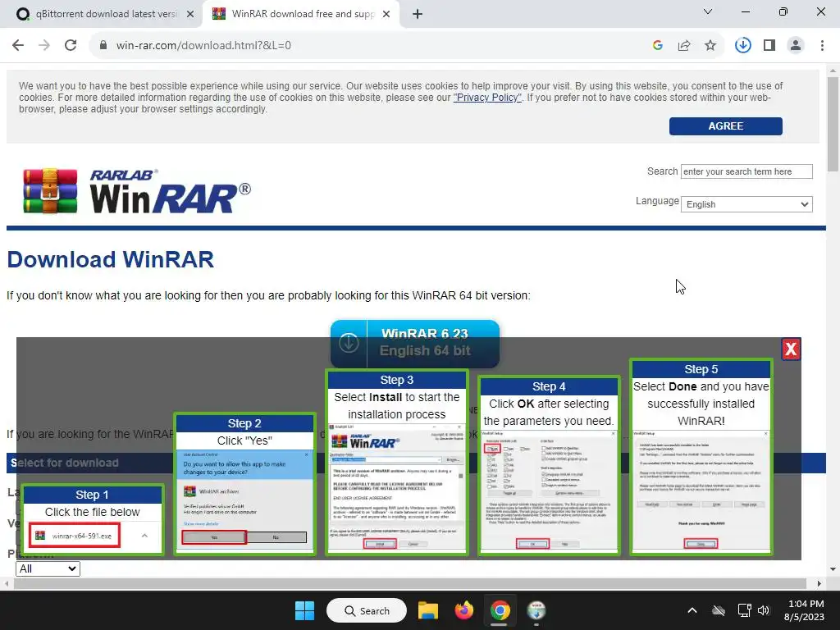Download WinRAR 6.23 English 64 bit
The width and height of the screenshot is (840, 630).
pyautogui.click(x=414, y=342)
